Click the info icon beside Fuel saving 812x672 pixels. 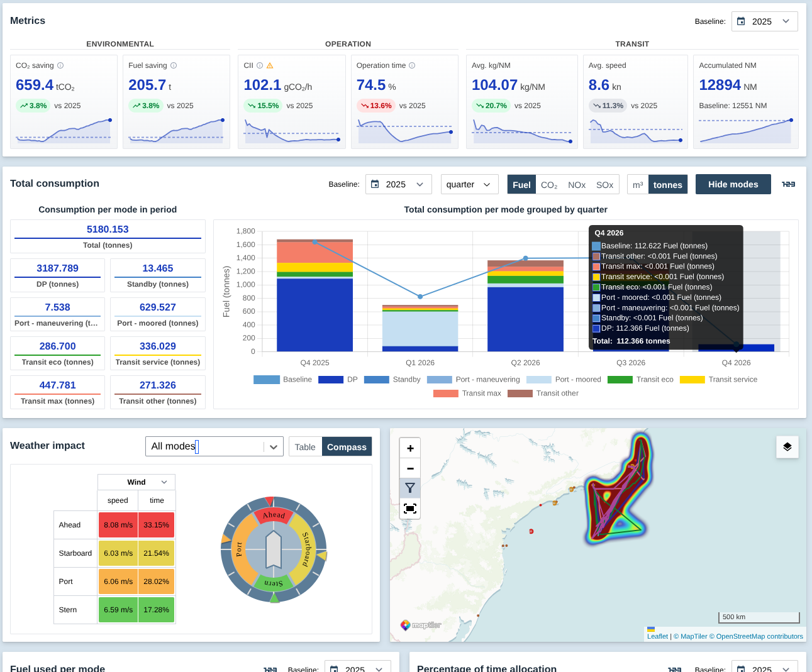click(x=174, y=65)
